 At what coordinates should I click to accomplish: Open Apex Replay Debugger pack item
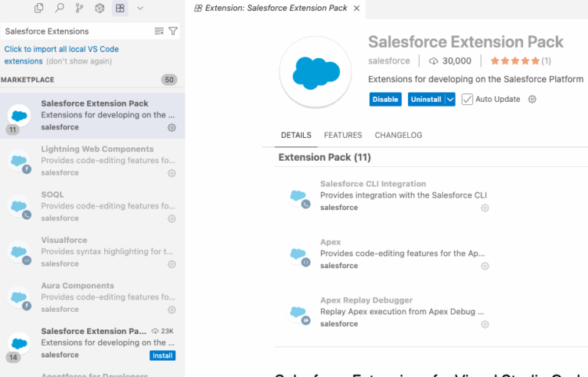pos(388,312)
